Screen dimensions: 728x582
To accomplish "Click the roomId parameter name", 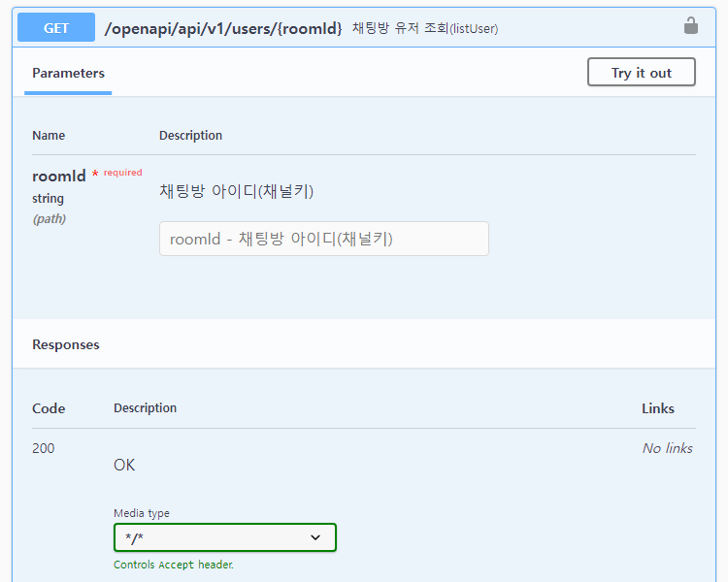I will pos(59,177).
